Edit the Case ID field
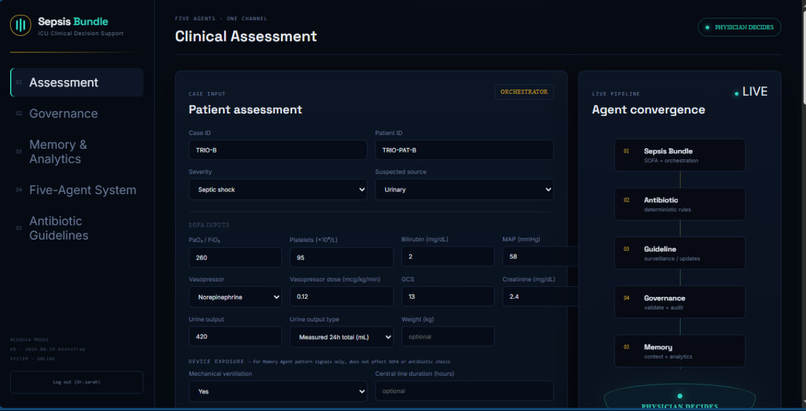Viewport: 806px width, 411px height. [278, 150]
